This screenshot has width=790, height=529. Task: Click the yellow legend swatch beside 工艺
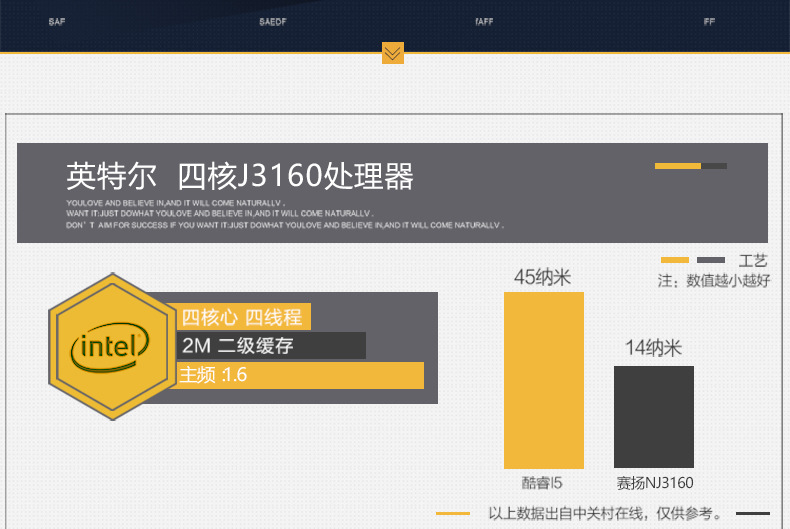pos(675,260)
